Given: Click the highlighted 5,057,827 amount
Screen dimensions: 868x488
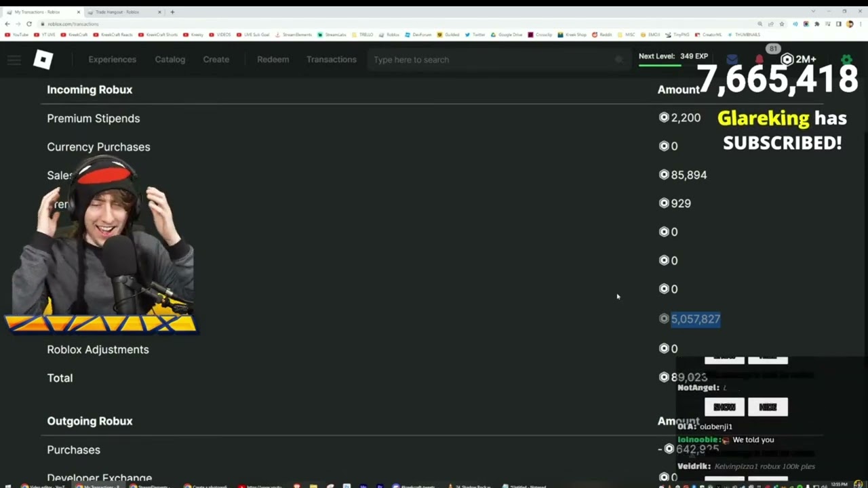Looking at the screenshot, I should 696,319.
